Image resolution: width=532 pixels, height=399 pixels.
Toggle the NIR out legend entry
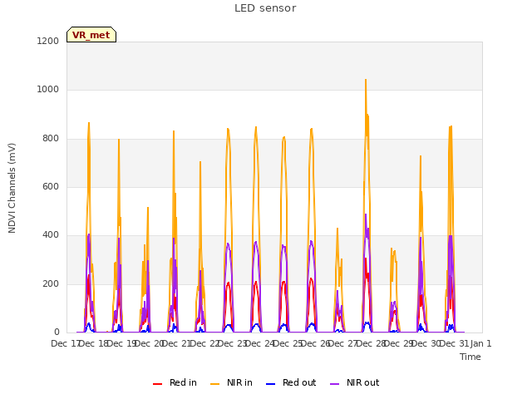355,382
